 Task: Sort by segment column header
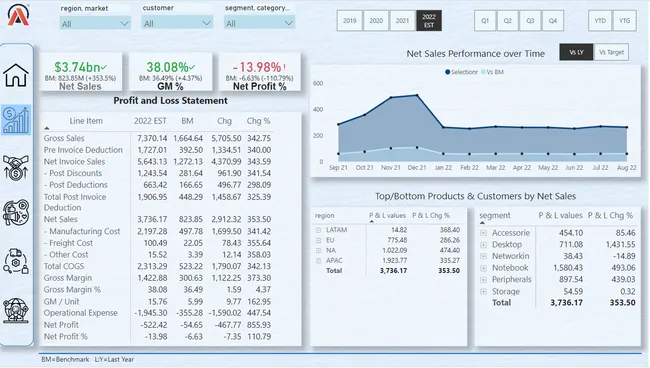tap(495, 215)
